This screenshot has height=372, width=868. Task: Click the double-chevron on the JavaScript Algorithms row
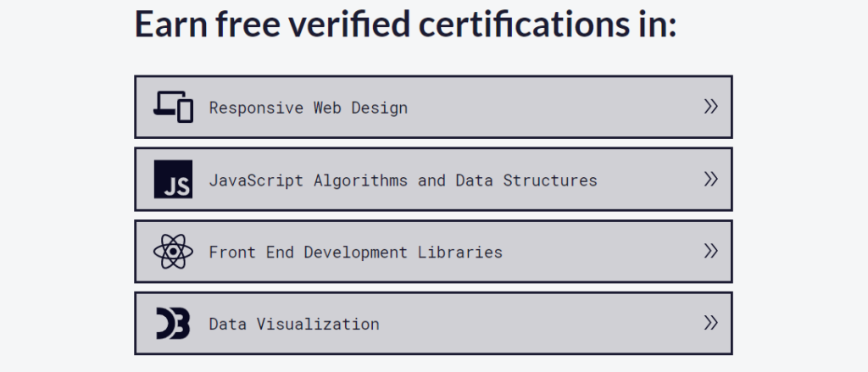tap(710, 179)
